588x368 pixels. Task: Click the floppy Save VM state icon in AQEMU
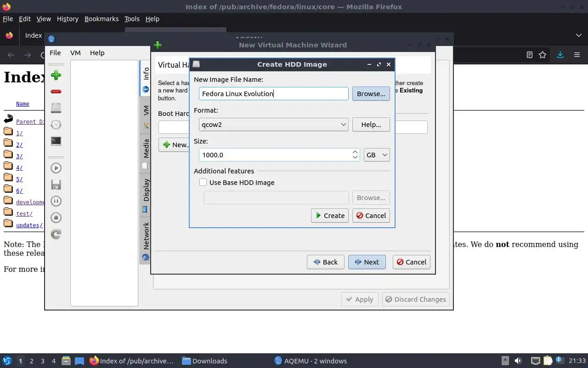click(x=56, y=184)
